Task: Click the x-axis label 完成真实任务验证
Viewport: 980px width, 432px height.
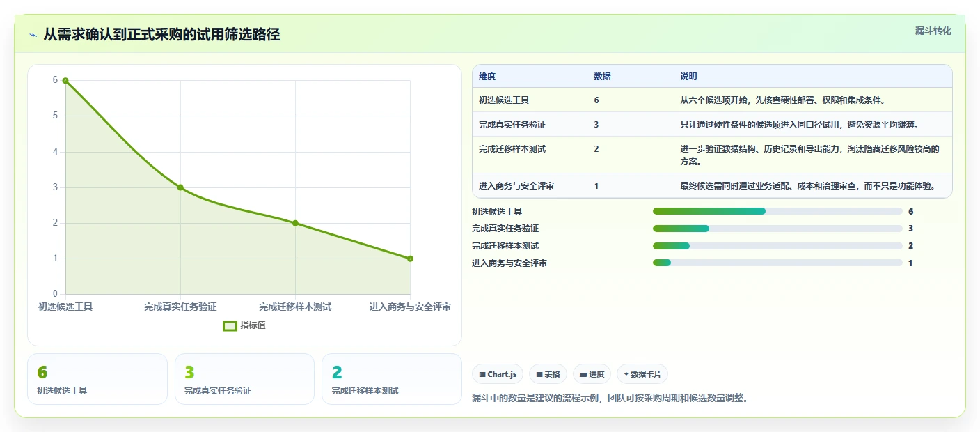Action: coord(180,307)
